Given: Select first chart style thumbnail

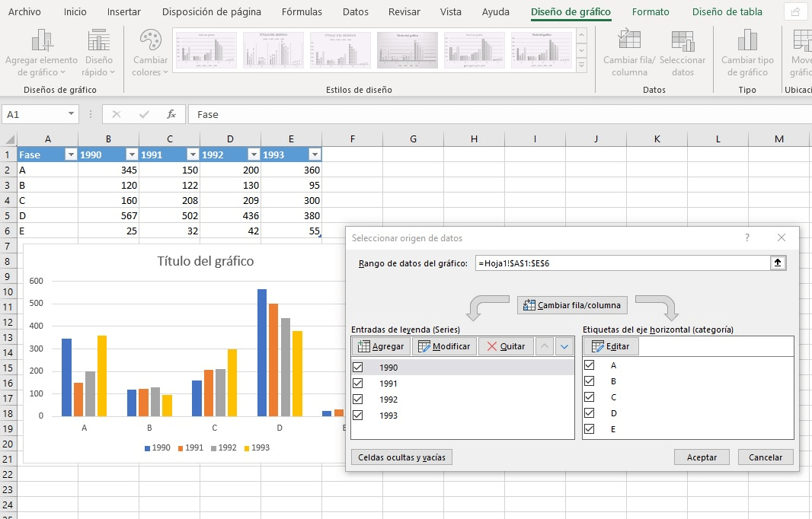Looking at the screenshot, I should [x=206, y=50].
